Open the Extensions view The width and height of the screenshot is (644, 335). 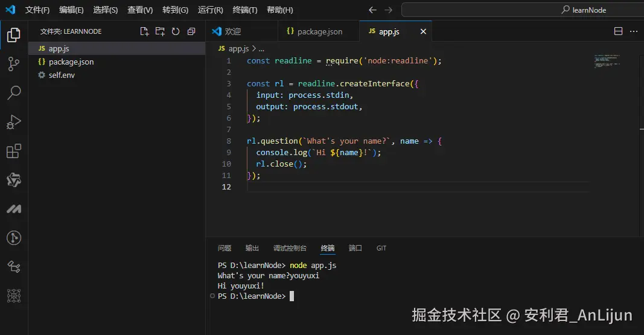13,151
